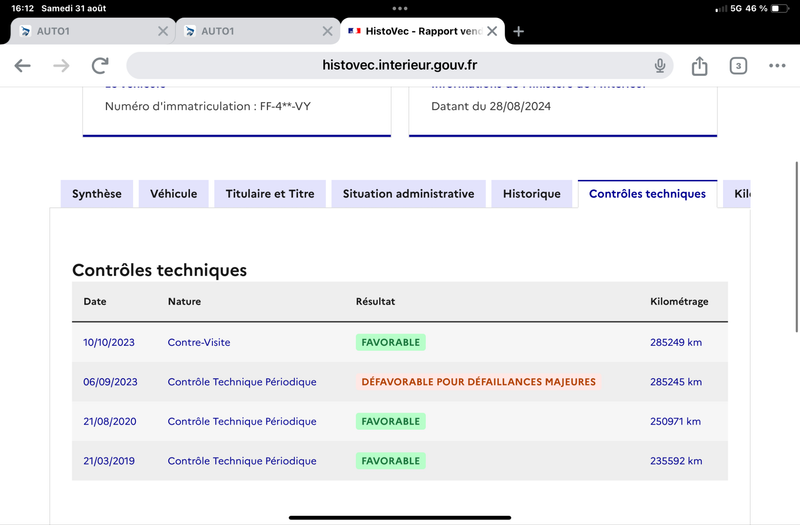This screenshot has width=800, height=525.
Task: Tap the 16:12 clock in the status bar
Action: (x=22, y=8)
